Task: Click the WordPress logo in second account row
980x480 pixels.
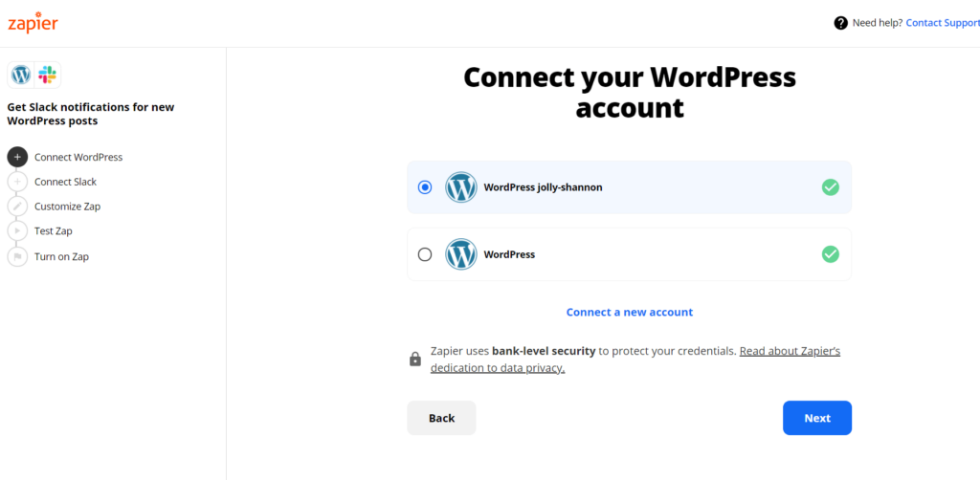Action: pyautogui.click(x=461, y=254)
